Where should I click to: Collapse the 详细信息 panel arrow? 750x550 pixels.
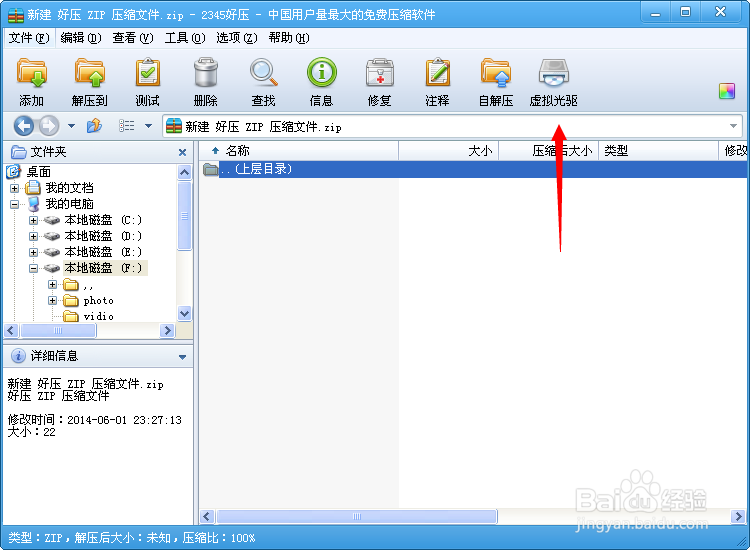tap(182, 357)
